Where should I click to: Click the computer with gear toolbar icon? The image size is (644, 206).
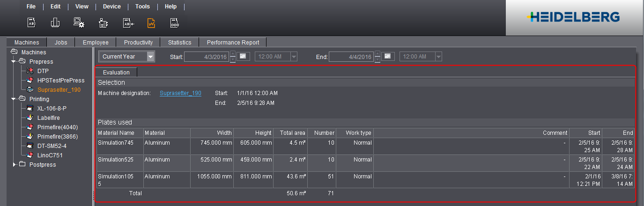(79, 22)
